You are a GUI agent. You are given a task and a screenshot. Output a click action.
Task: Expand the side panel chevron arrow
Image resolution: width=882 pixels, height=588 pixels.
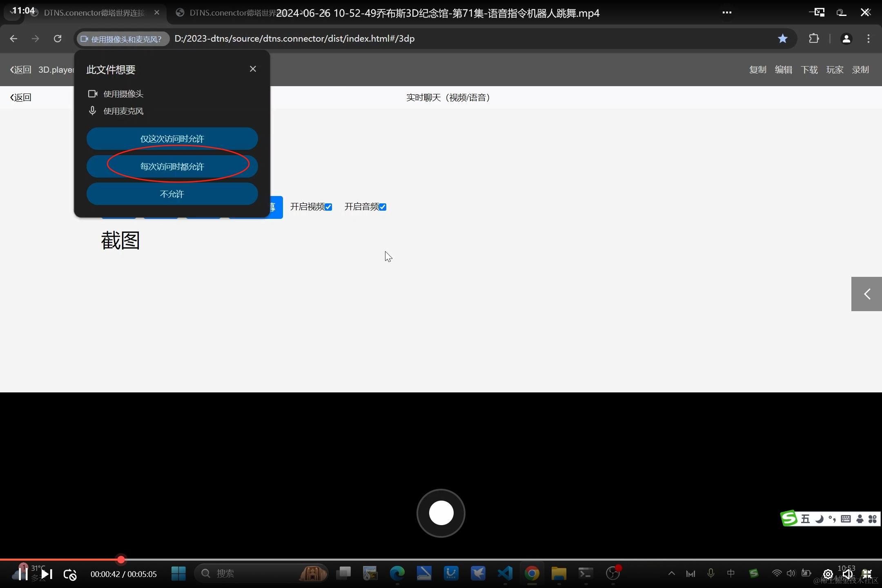click(866, 294)
